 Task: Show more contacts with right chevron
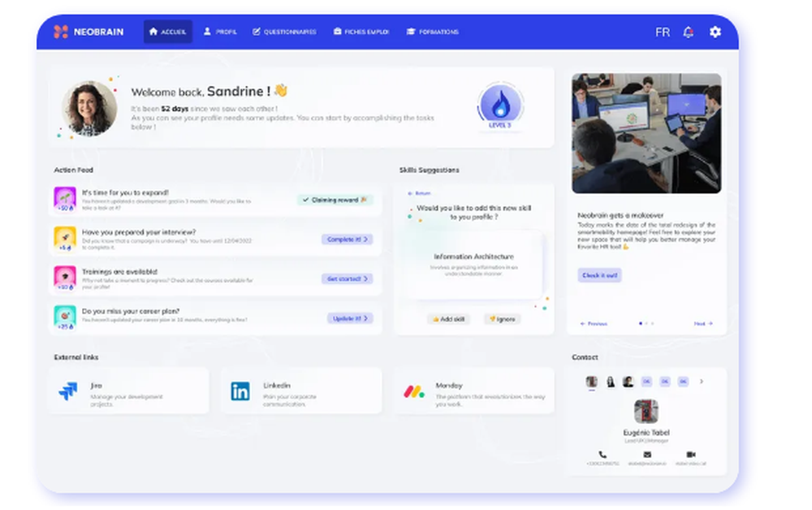click(x=702, y=382)
